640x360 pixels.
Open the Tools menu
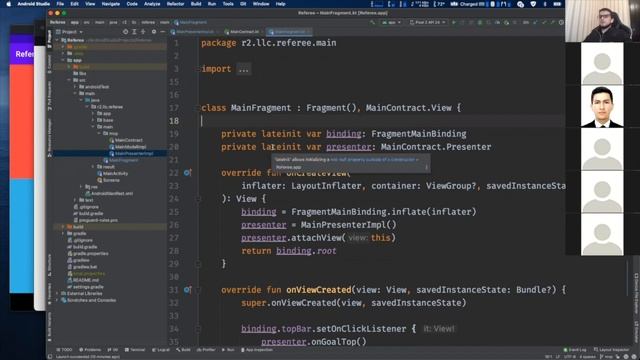228,4
